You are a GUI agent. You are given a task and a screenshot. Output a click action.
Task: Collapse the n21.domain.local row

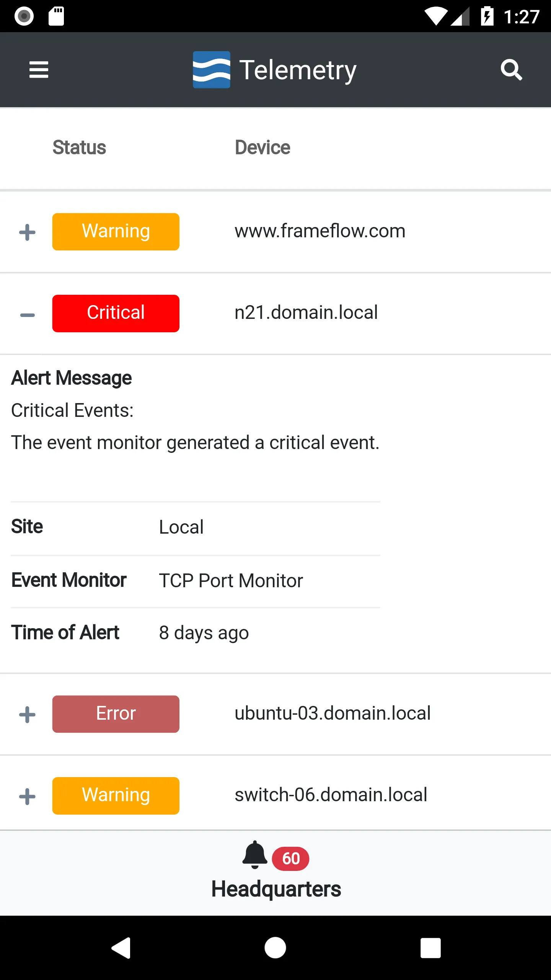28,315
